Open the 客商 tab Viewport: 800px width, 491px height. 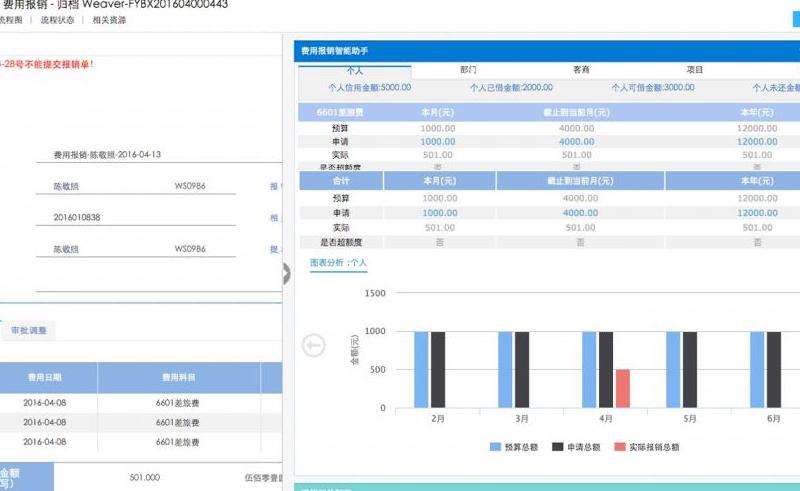[581, 71]
